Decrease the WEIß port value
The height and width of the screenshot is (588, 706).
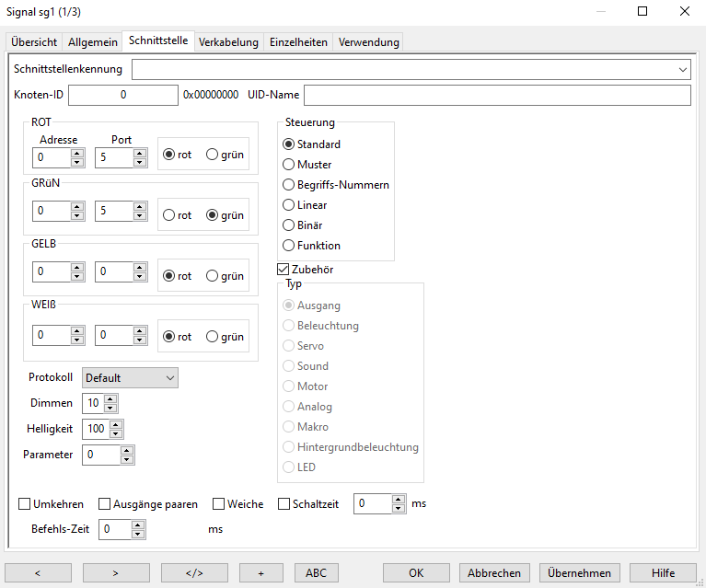[140, 340]
